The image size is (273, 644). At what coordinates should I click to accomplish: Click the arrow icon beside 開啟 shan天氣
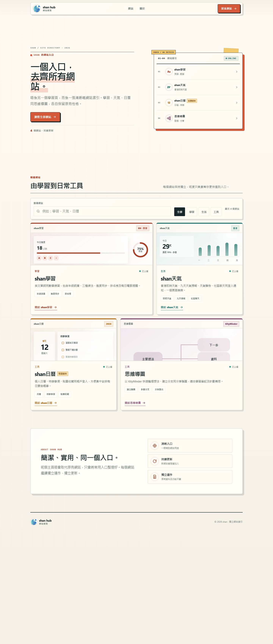(x=181, y=307)
